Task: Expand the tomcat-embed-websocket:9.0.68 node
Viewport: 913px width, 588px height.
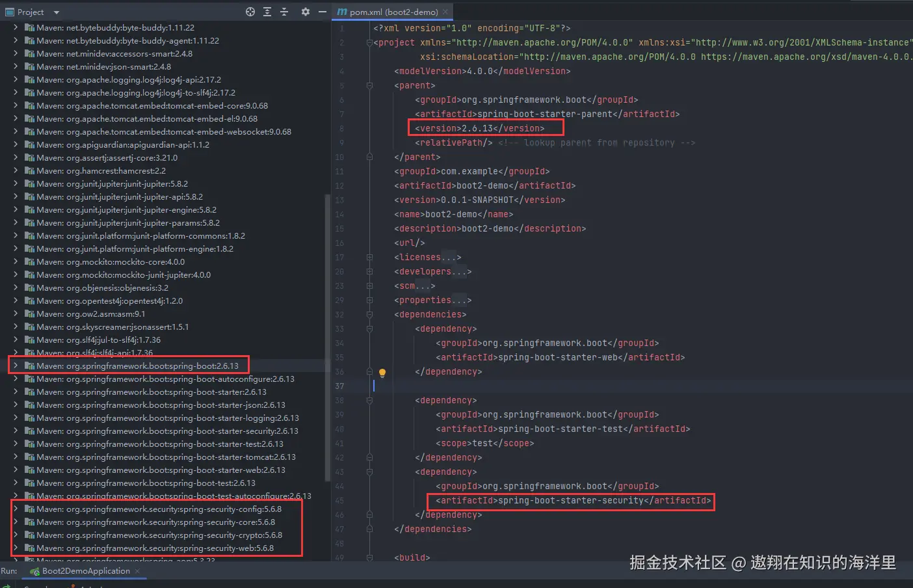Action: [16, 132]
